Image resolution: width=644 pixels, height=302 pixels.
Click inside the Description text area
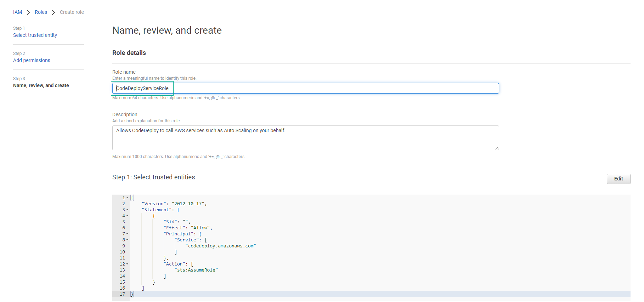(x=305, y=138)
